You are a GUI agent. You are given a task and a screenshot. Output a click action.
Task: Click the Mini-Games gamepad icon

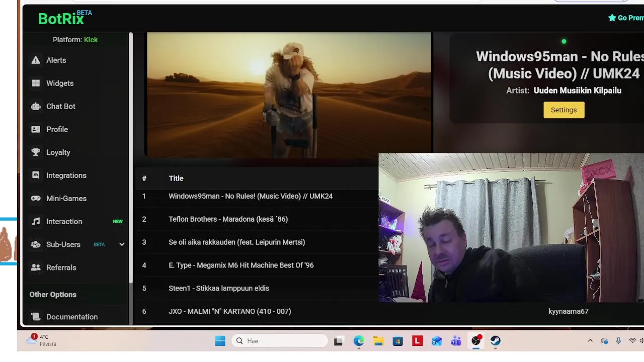36,199
